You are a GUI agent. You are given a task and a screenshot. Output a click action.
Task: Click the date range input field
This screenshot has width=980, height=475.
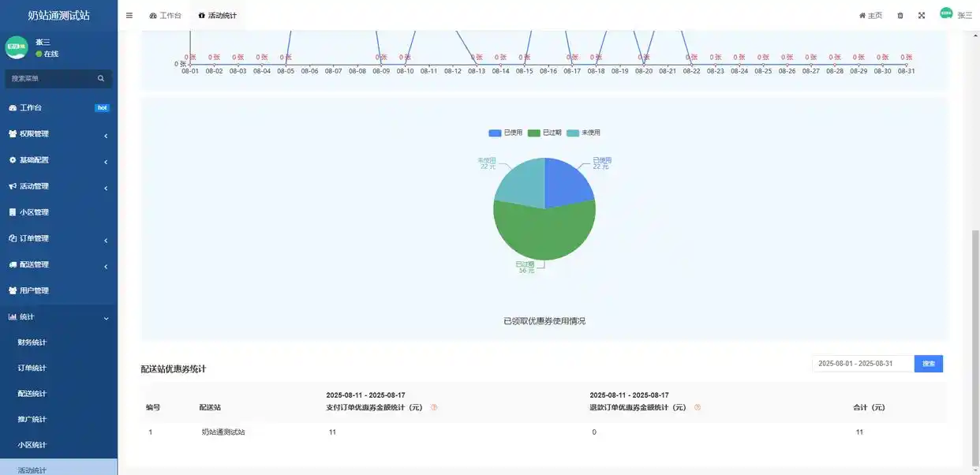(x=862, y=364)
